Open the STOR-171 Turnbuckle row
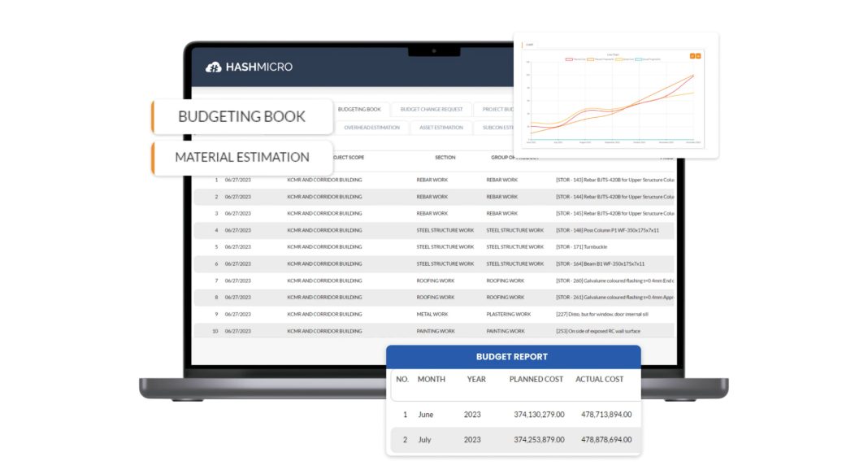 pyautogui.click(x=434, y=247)
